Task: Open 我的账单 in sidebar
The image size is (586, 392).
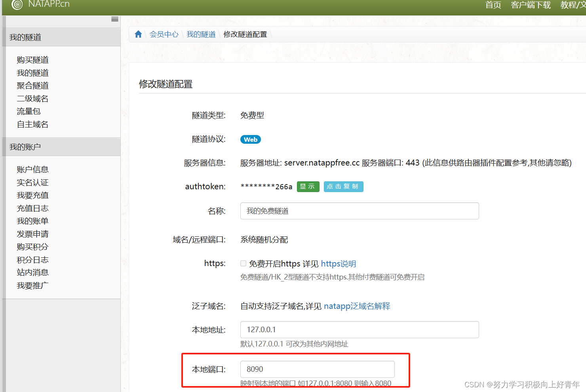Action: (33, 221)
